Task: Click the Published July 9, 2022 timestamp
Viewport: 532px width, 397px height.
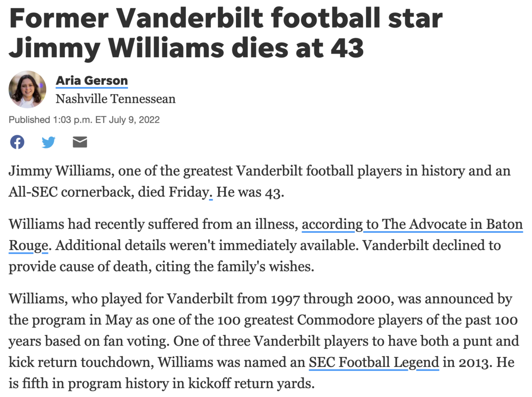Action: click(x=84, y=120)
